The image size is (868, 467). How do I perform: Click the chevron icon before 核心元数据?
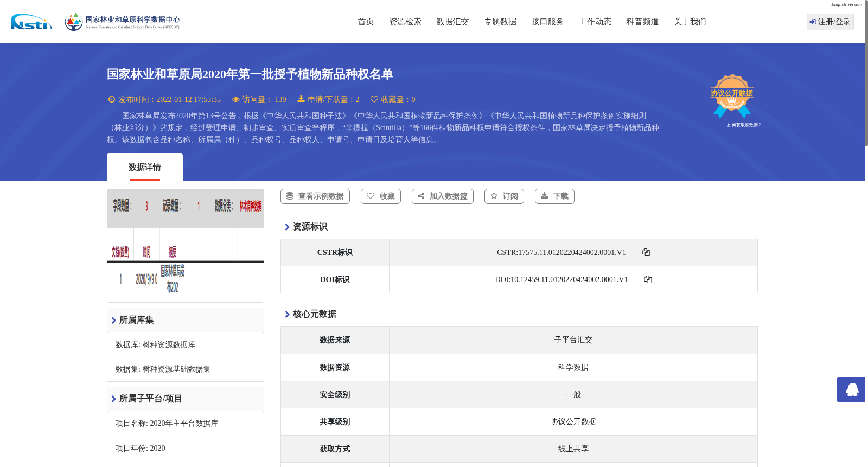coord(287,315)
